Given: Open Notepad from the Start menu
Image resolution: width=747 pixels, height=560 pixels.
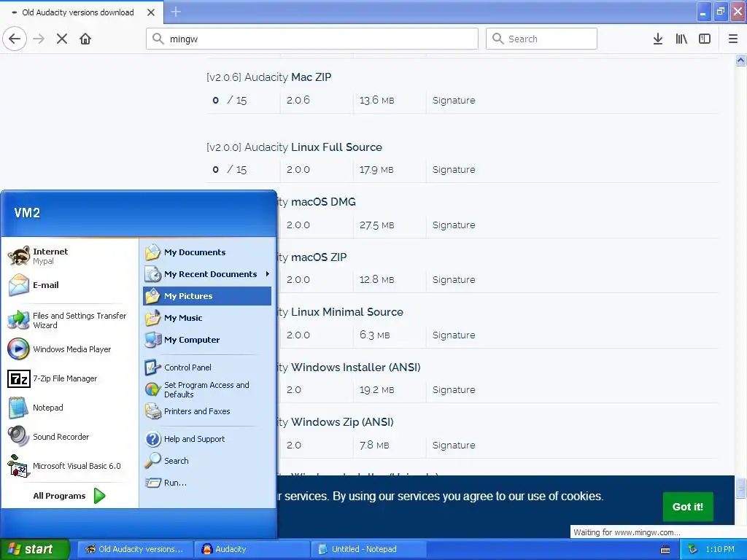Looking at the screenshot, I should 70,408.
